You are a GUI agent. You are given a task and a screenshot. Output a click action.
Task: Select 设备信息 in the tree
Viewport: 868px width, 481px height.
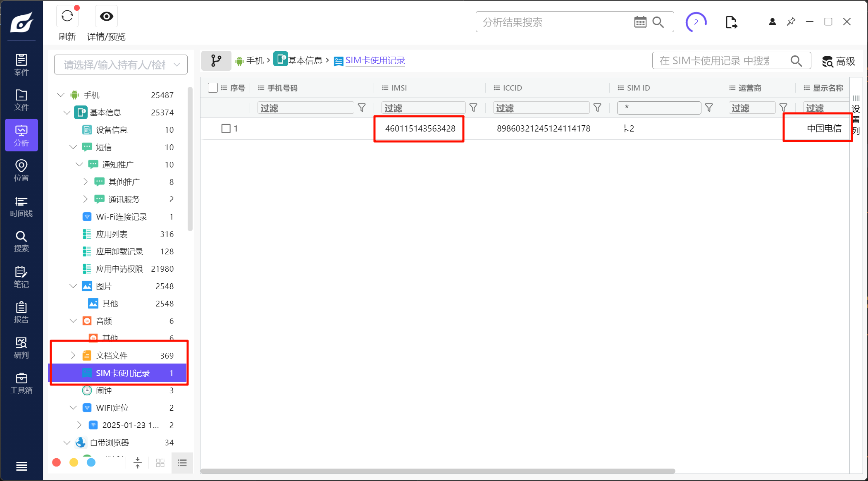point(111,130)
